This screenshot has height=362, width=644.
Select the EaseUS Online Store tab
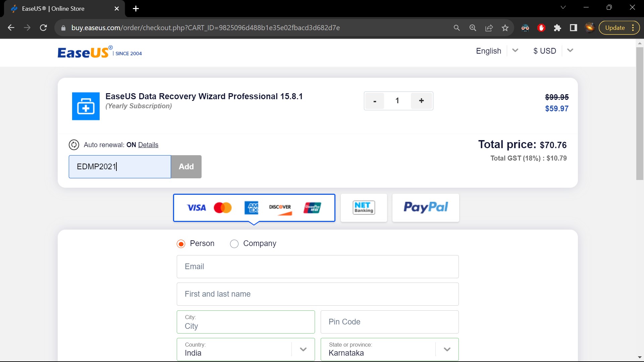point(64,9)
